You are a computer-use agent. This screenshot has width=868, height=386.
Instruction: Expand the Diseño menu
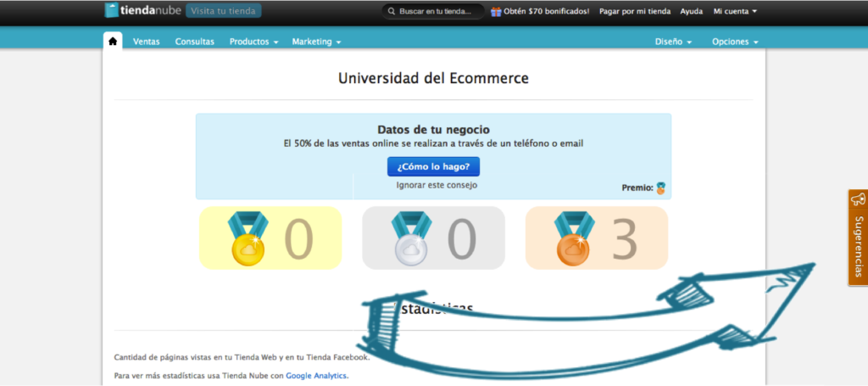(673, 42)
